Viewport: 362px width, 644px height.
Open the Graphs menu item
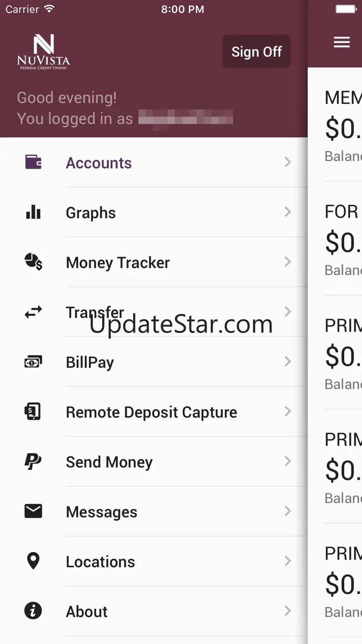point(91,213)
